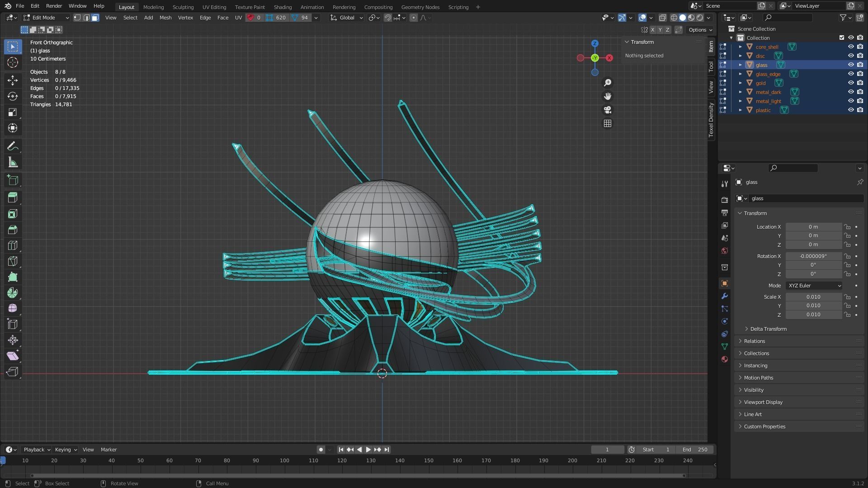
Task: Switch orthographic/perspective grid icon
Action: (x=608, y=123)
